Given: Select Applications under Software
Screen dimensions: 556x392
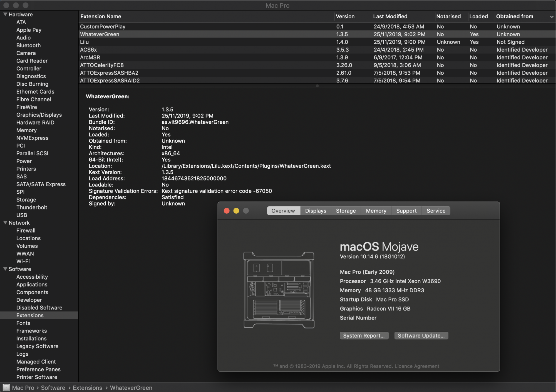Looking at the screenshot, I should click(x=32, y=284).
